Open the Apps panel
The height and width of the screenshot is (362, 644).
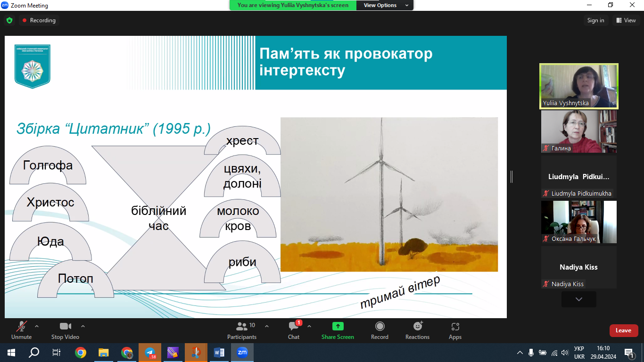[455, 330]
